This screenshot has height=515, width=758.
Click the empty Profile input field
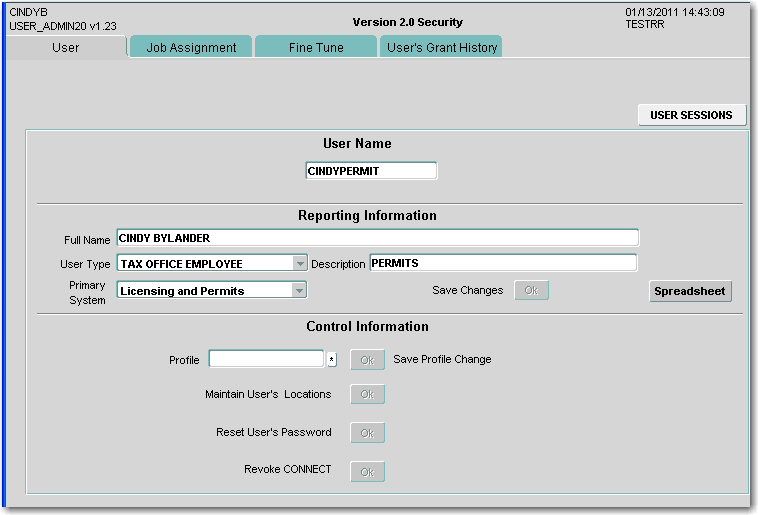click(266, 359)
